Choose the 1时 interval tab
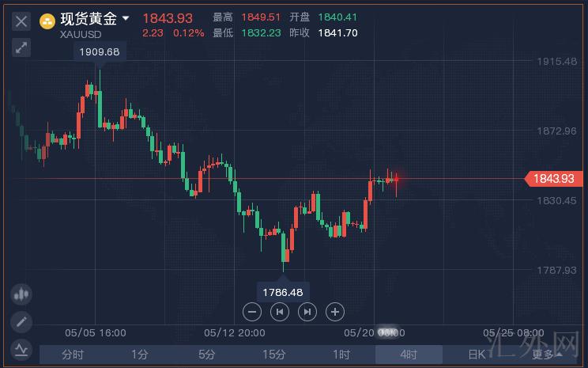The height and width of the screenshot is (368, 588). click(x=341, y=355)
